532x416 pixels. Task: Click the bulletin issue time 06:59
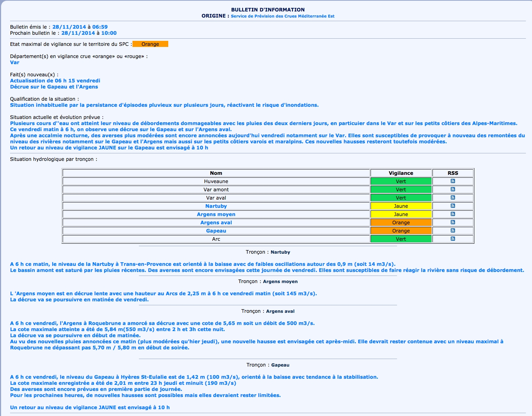100,27
